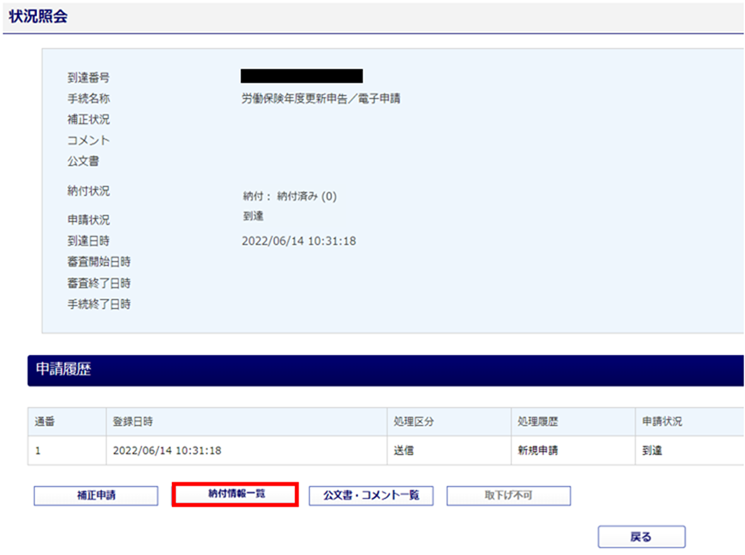Click the 補正申請 button
Screen dimensions: 745x555
pyautogui.click(x=96, y=496)
